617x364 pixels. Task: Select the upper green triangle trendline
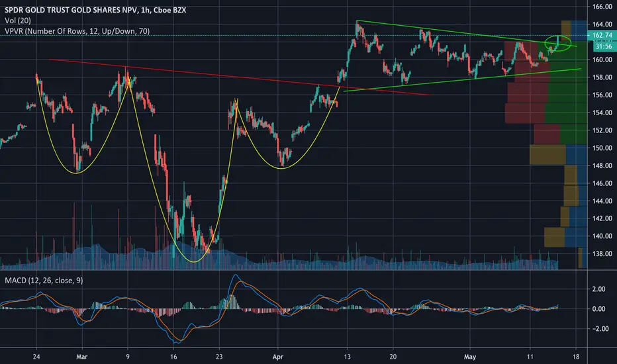point(466,34)
